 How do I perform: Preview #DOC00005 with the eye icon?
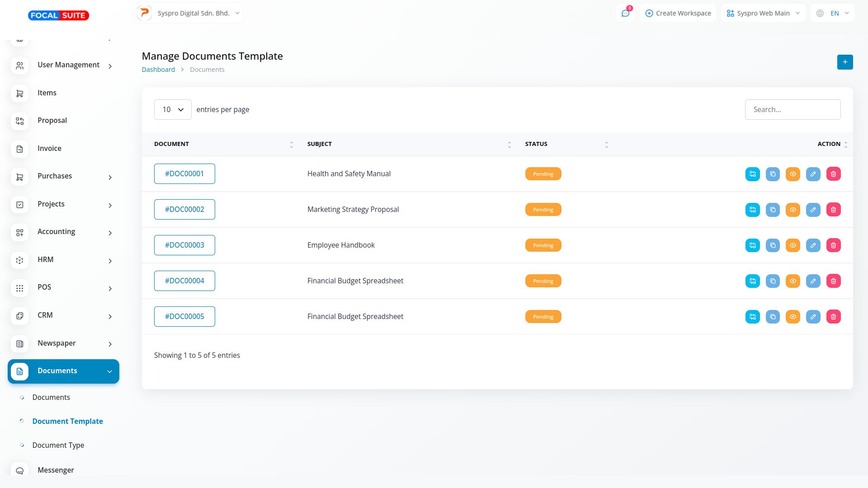[x=793, y=317]
